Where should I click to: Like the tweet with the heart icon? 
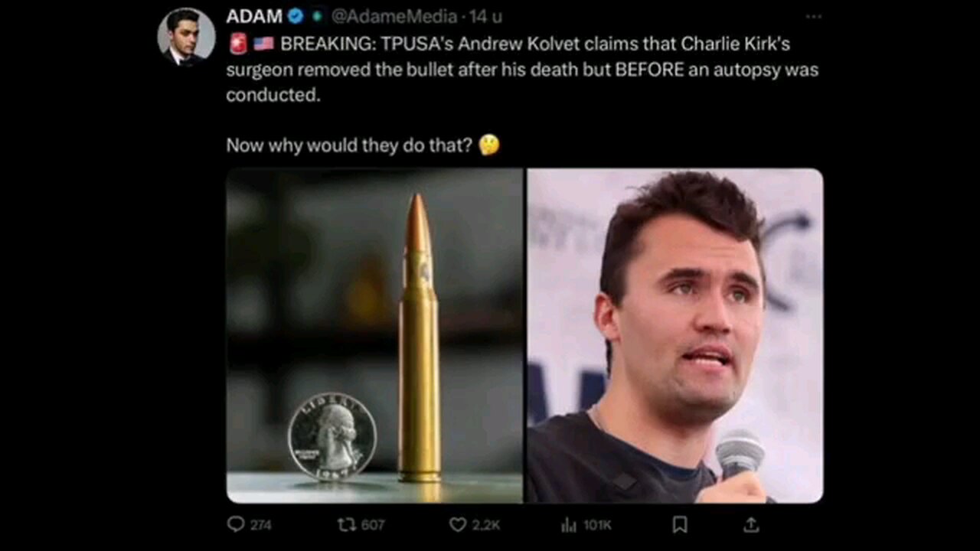457,524
